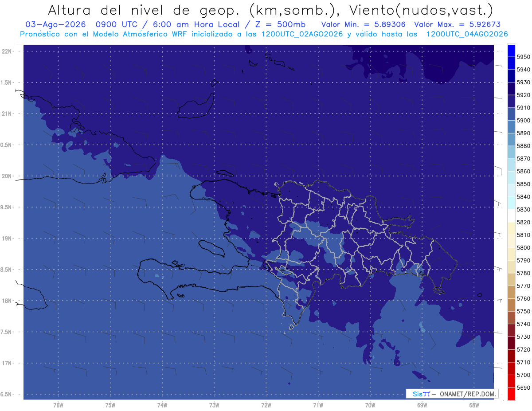532x411 pixels.
Task: Click the '5920' colorbar label
Action: (523, 95)
